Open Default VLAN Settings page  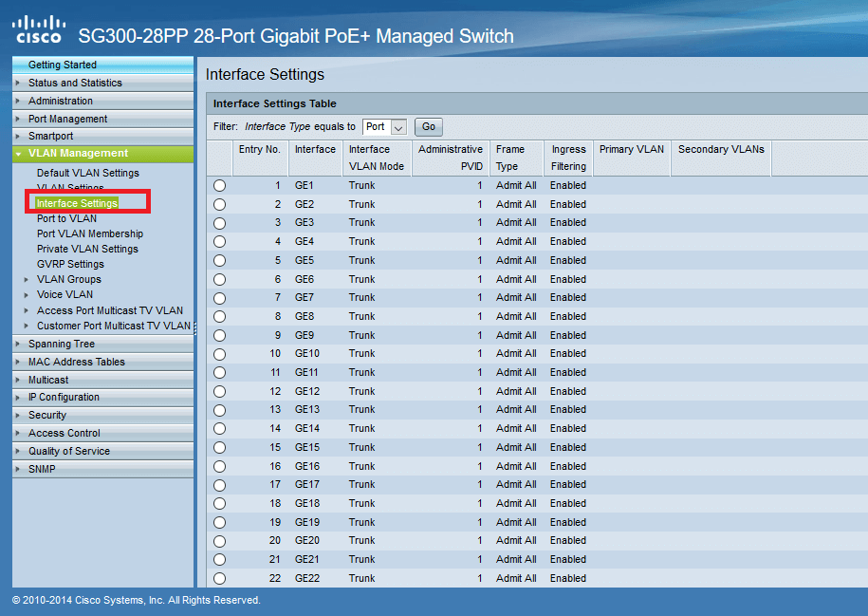(x=88, y=173)
